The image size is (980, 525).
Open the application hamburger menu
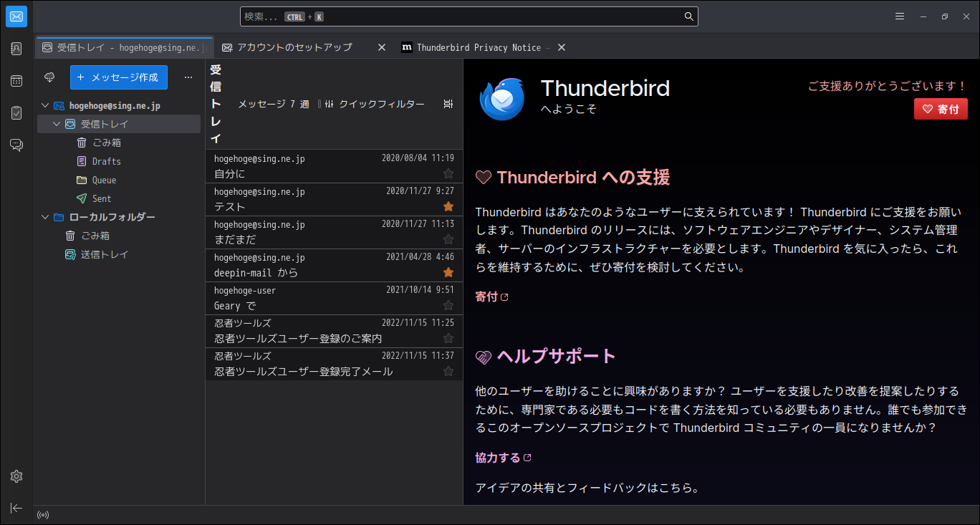900,16
